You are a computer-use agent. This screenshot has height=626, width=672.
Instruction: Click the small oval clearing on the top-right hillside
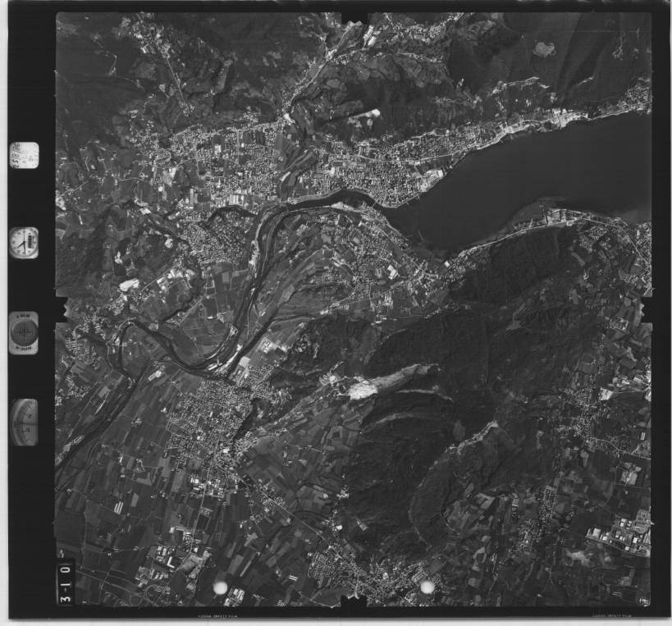[x=543, y=49]
